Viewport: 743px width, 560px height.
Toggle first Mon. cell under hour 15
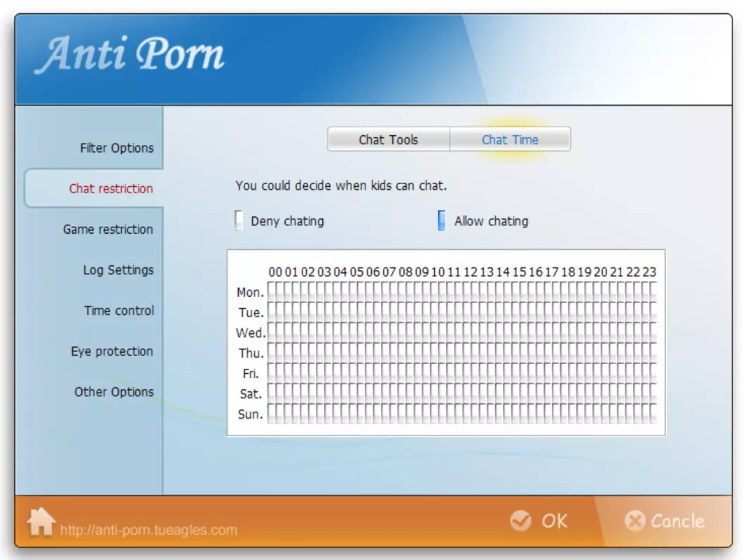pyautogui.click(x=515, y=291)
